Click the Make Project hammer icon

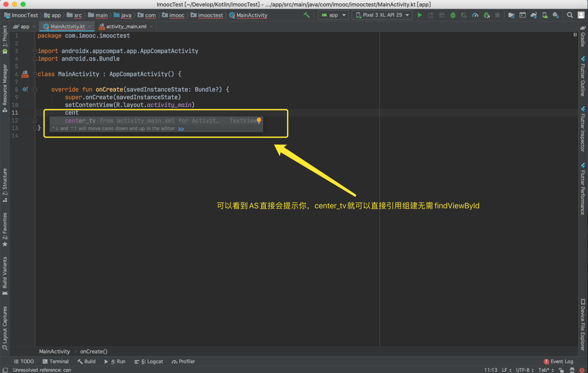coord(306,15)
